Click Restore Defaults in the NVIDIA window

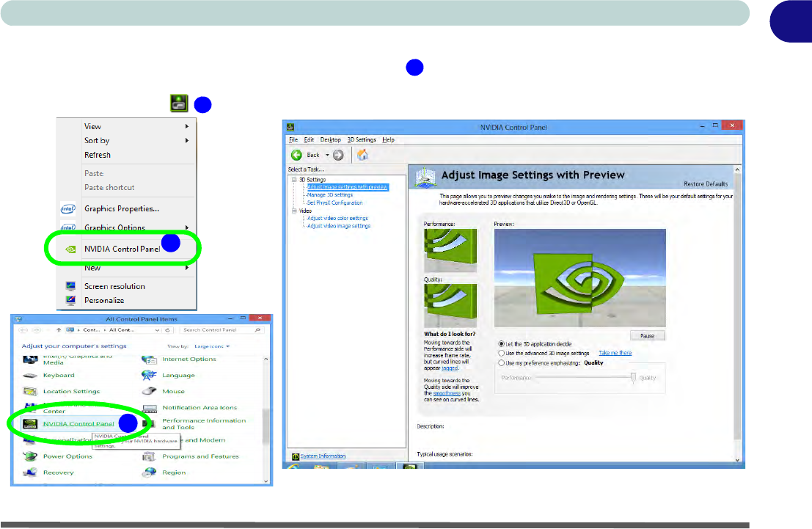coord(706,184)
